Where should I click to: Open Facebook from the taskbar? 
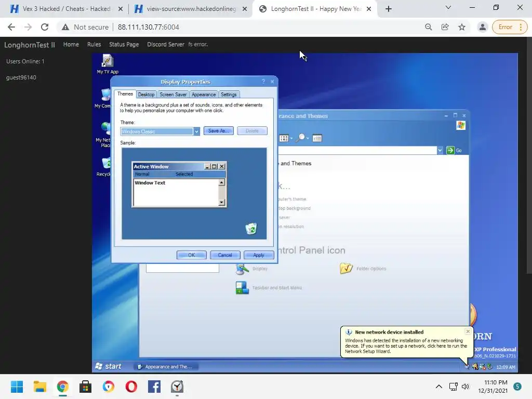tap(154, 387)
